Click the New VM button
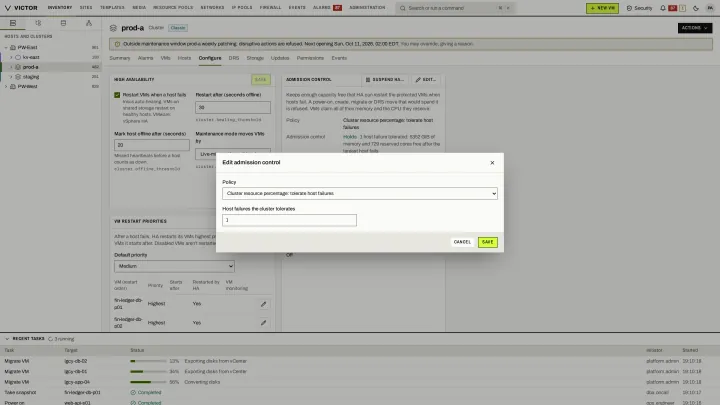Screen dimensions: 720x405 click(602, 8)
